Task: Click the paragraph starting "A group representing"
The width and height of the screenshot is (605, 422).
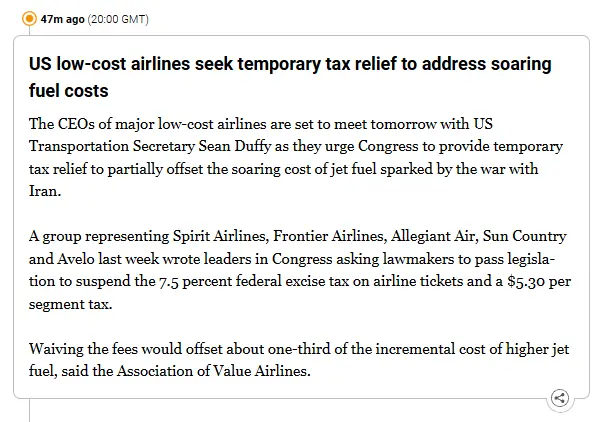Action: click(300, 270)
